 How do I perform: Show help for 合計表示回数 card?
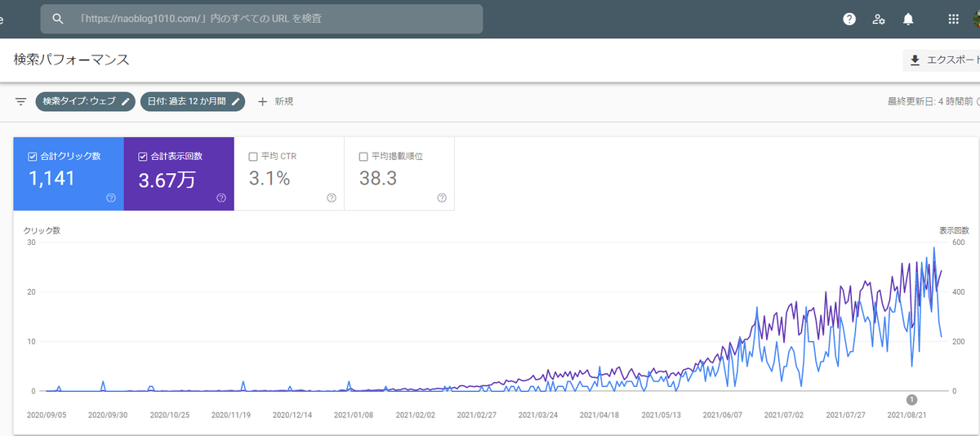221,198
